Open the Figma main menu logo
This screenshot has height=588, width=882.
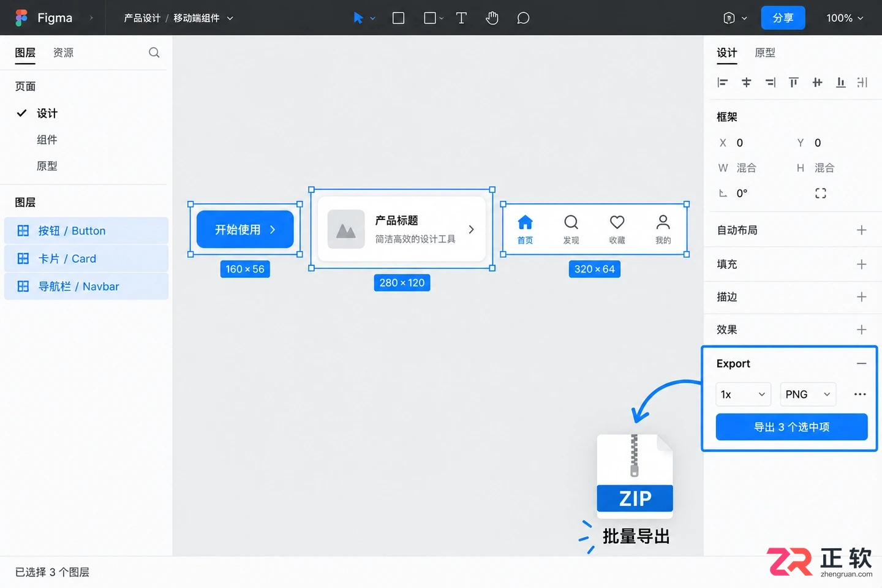[21, 18]
